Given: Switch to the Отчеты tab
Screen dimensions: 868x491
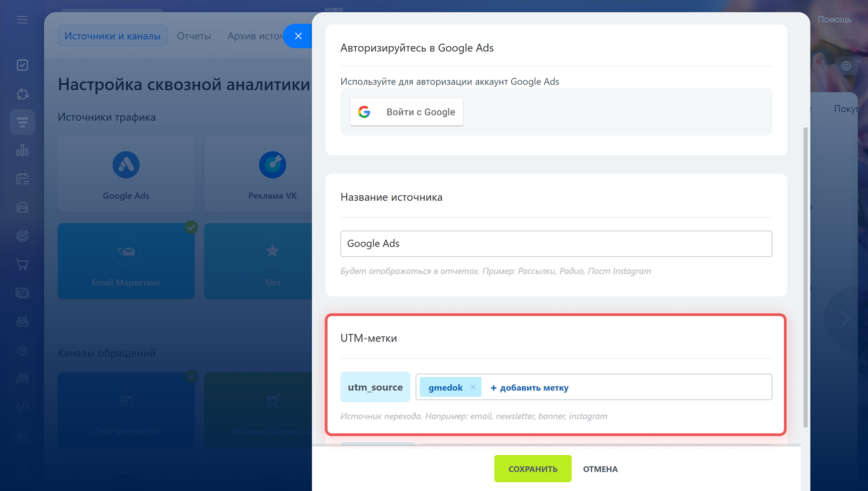Looking at the screenshot, I should (194, 36).
